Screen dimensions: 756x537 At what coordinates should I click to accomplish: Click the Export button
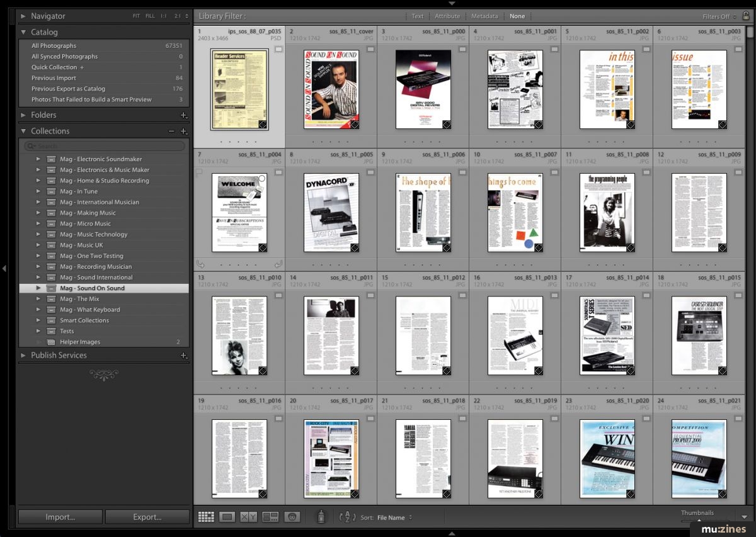147,516
